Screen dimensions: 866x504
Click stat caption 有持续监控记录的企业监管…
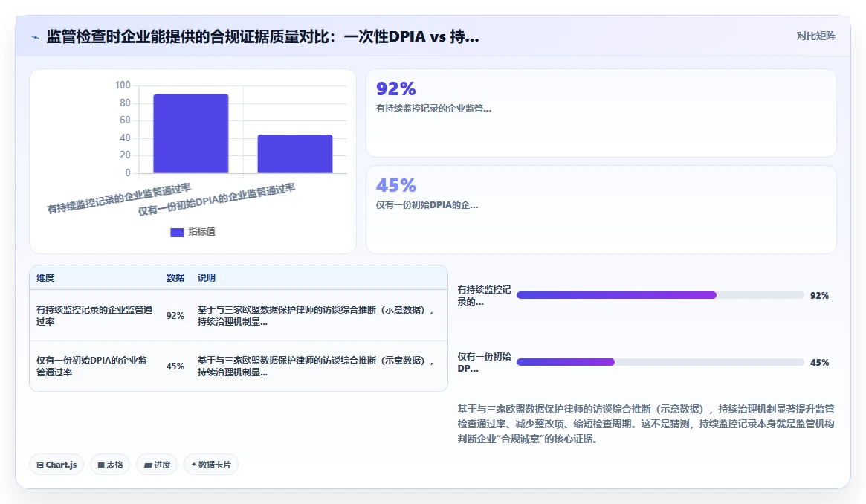(433, 109)
